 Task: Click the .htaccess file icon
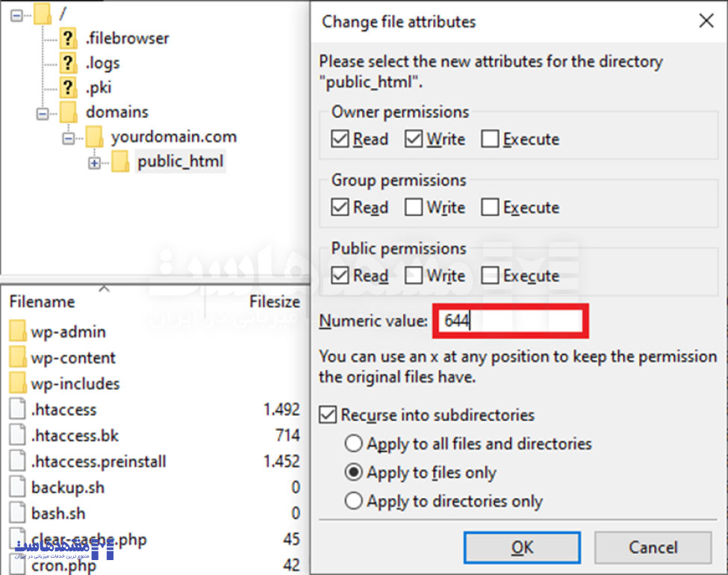tap(18, 410)
